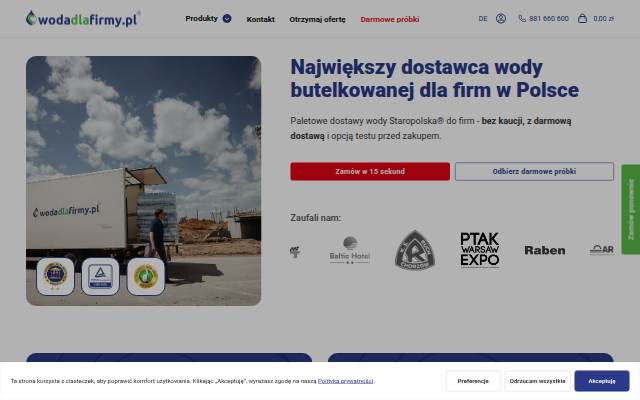
Task: Click the partially visible AR logo
Action: click(602, 250)
